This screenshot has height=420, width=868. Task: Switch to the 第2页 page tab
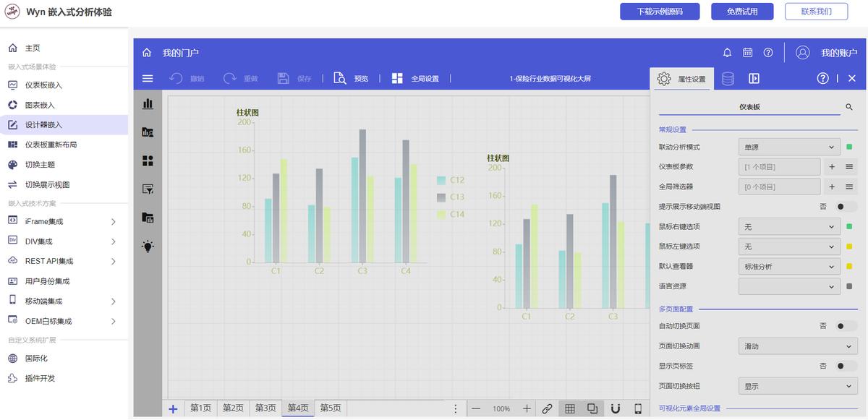pos(232,408)
